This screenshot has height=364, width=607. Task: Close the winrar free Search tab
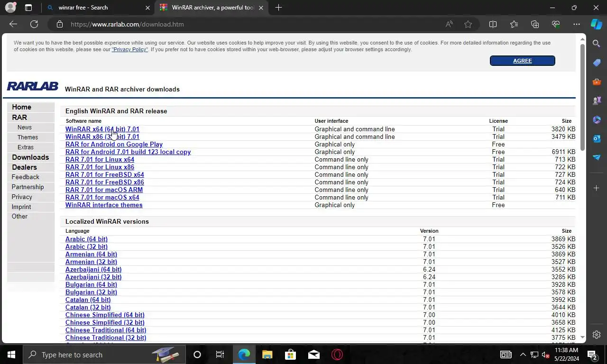[147, 8]
